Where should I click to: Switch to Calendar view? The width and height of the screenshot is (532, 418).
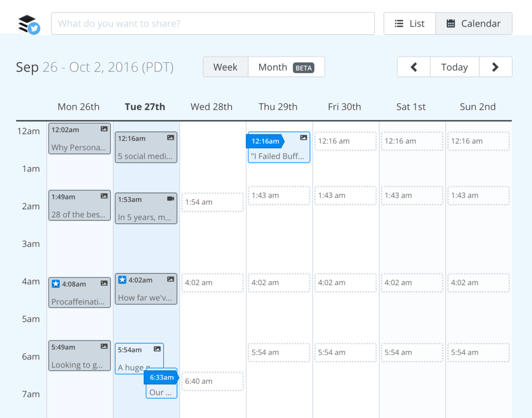(473, 23)
